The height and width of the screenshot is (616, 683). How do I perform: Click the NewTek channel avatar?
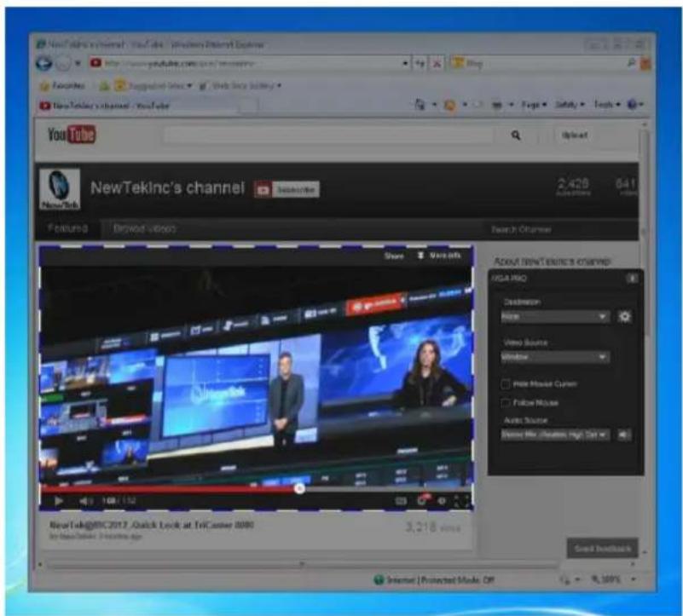pyautogui.click(x=60, y=190)
